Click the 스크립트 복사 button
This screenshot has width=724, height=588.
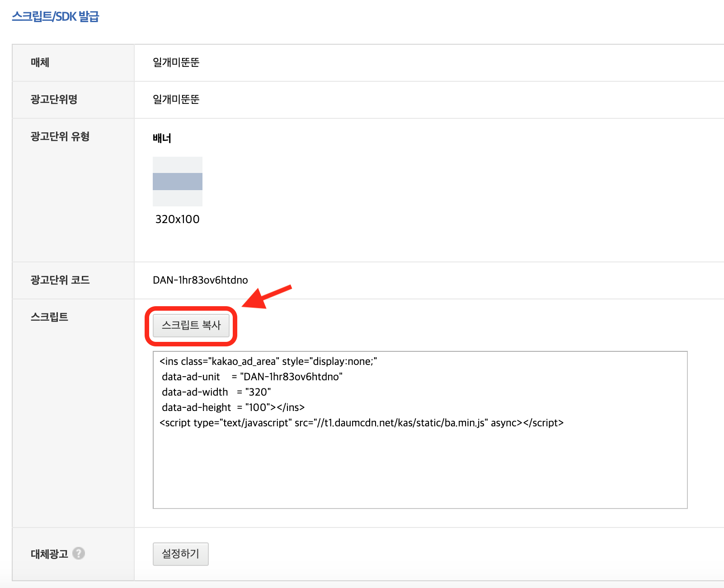(191, 326)
